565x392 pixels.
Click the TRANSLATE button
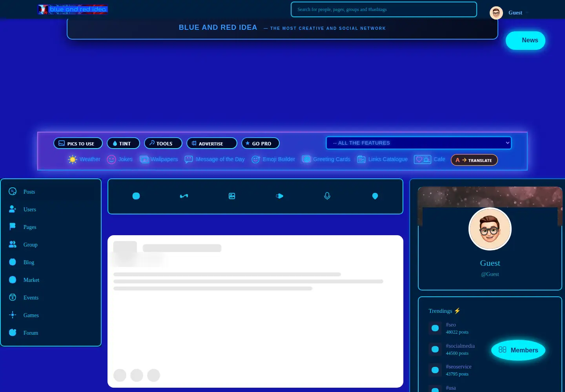tap(474, 160)
